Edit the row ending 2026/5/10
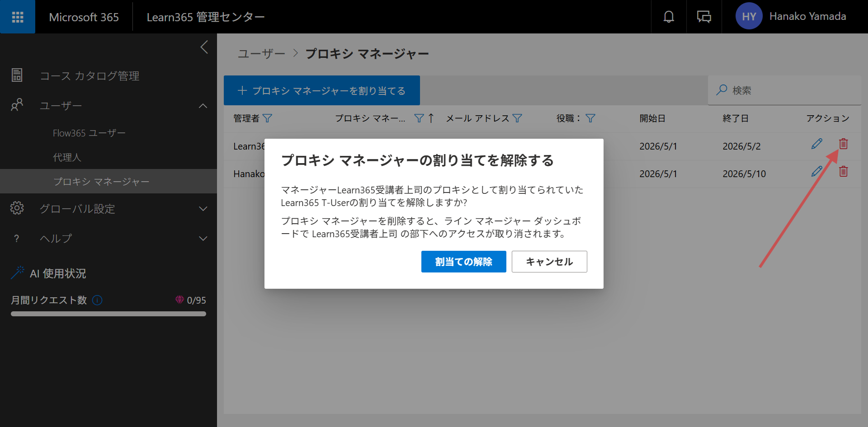 point(816,172)
